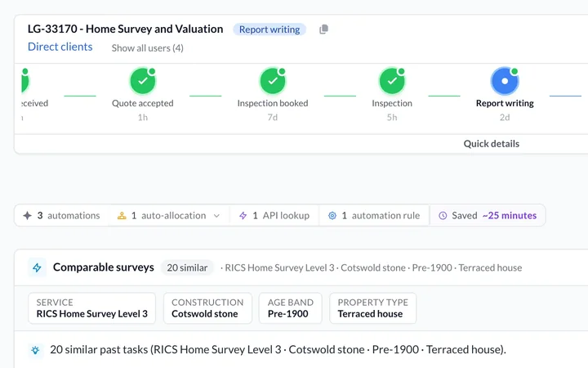Click the '3 automations' label
The image size is (588, 368).
[x=69, y=216]
